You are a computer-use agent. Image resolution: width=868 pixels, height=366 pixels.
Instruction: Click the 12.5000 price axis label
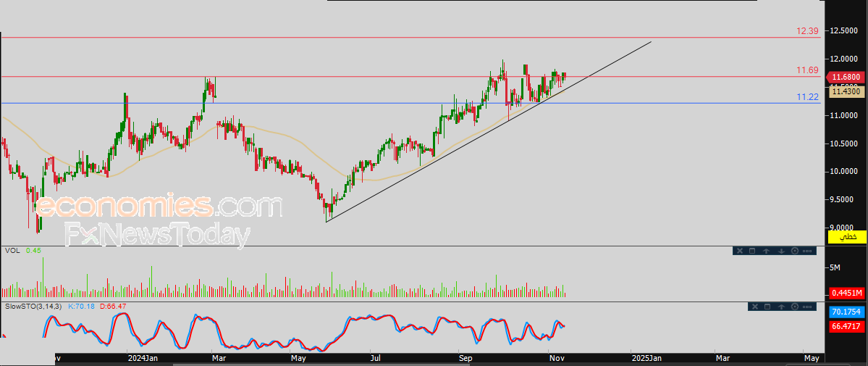846,31
